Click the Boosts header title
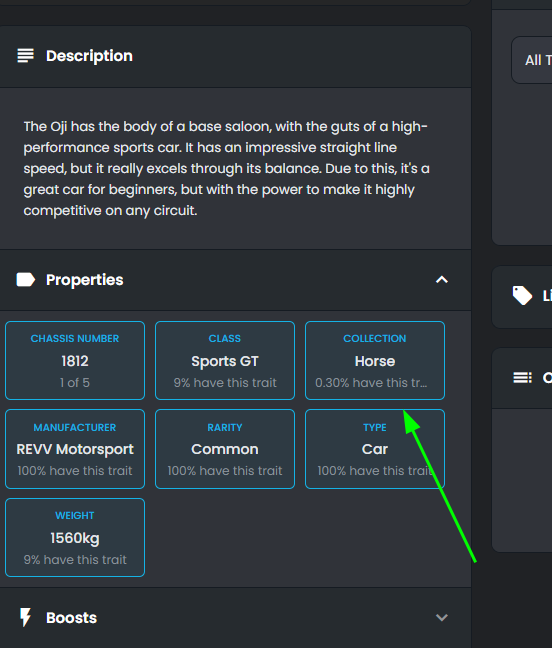The height and width of the screenshot is (648, 552). click(71, 618)
